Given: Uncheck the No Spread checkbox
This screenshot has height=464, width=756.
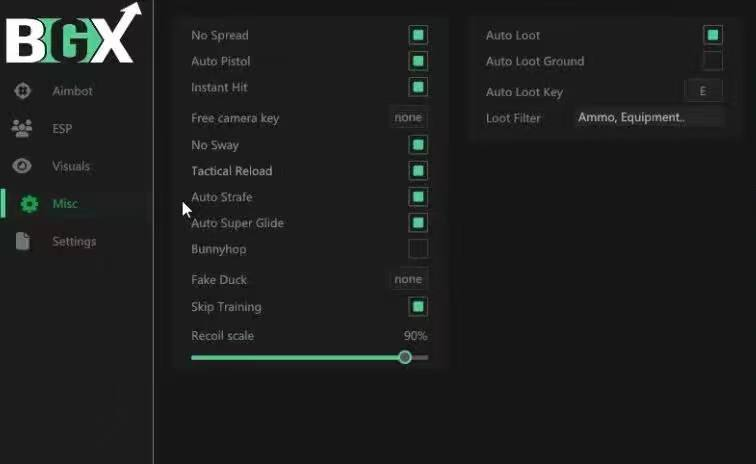Looking at the screenshot, I should [418, 35].
